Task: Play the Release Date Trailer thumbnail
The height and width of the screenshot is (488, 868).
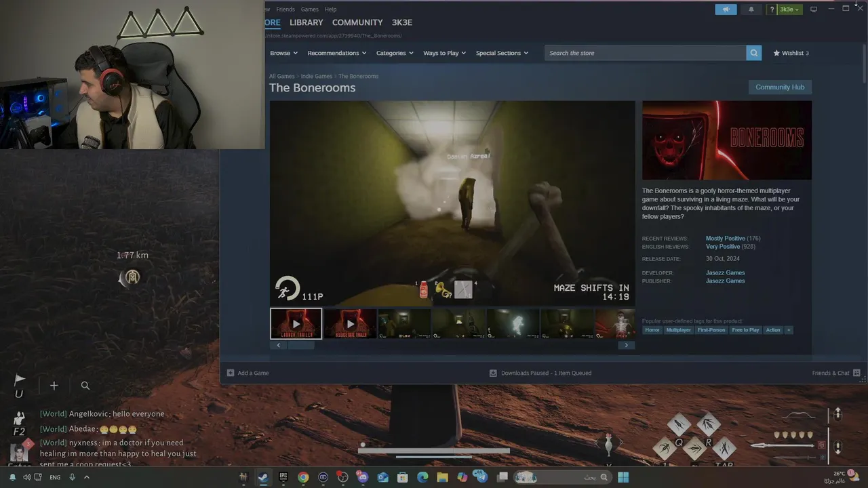Action: [350, 324]
